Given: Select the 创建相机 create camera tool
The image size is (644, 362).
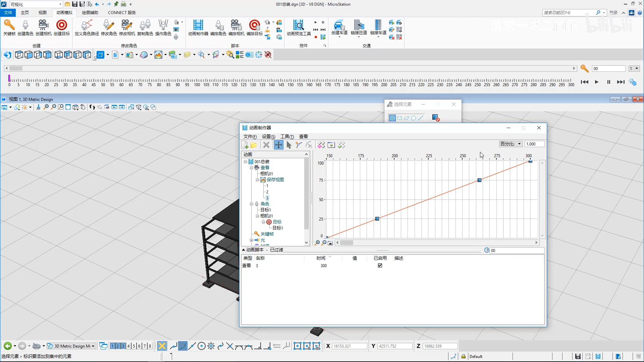Looking at the screenshot, I should [x=43, y=25].
